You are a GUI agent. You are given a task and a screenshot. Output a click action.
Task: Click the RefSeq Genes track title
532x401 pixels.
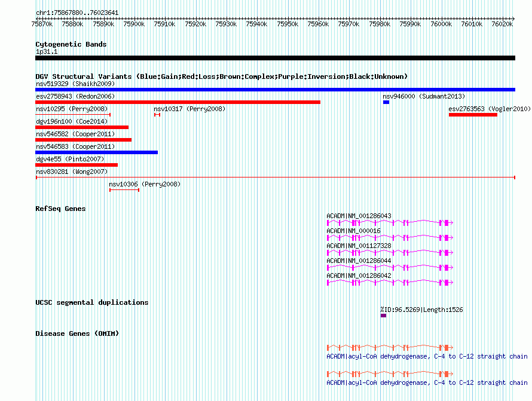click(60, 209)
